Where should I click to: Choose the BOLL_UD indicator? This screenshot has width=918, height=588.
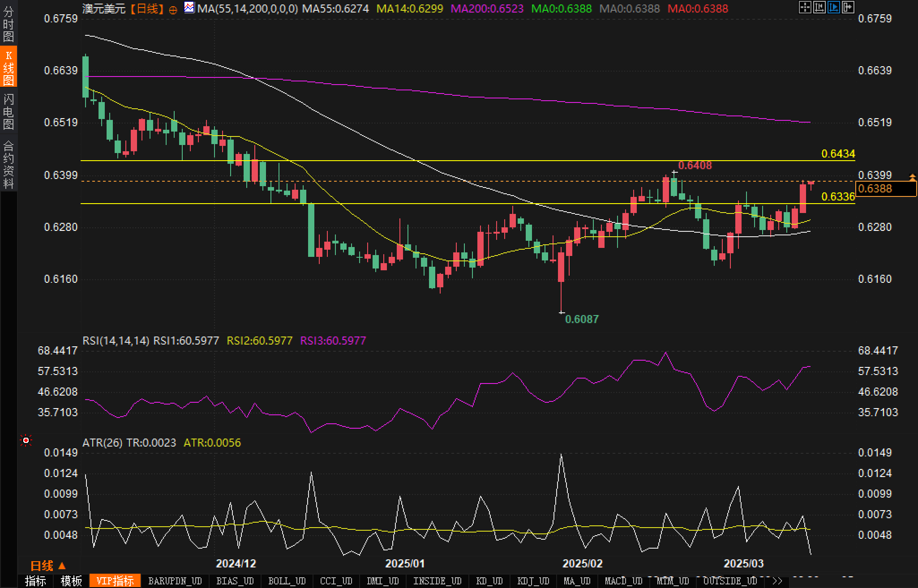tap(287, 581)
